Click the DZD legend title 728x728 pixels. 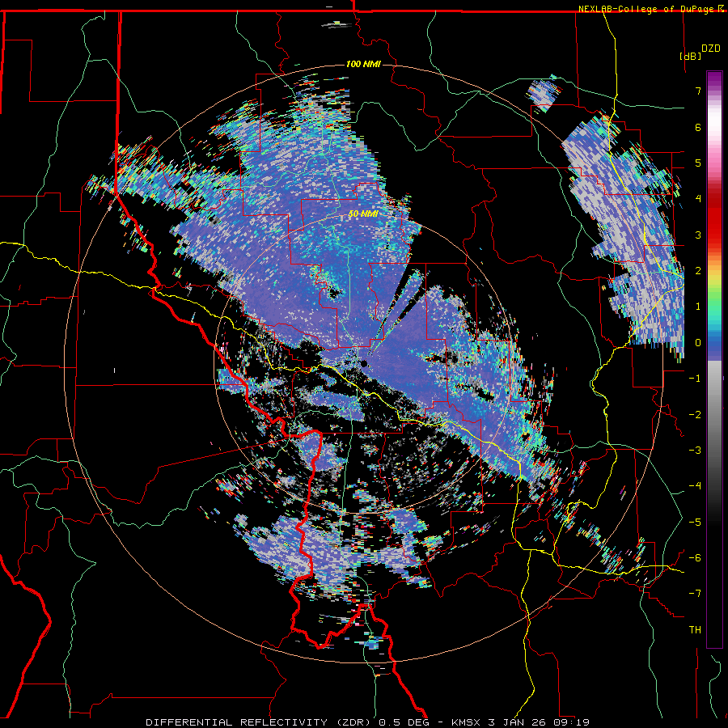(x=711, y=49)
